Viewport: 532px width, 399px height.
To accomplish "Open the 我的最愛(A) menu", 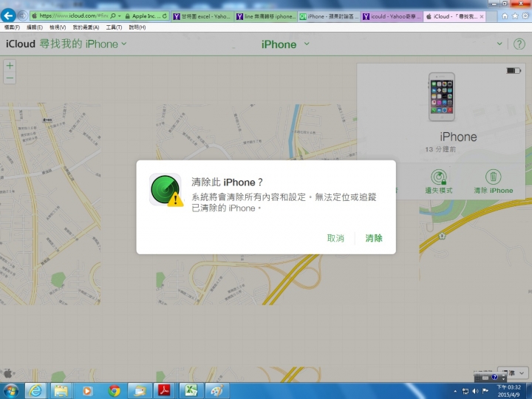I will click(86, 27).
